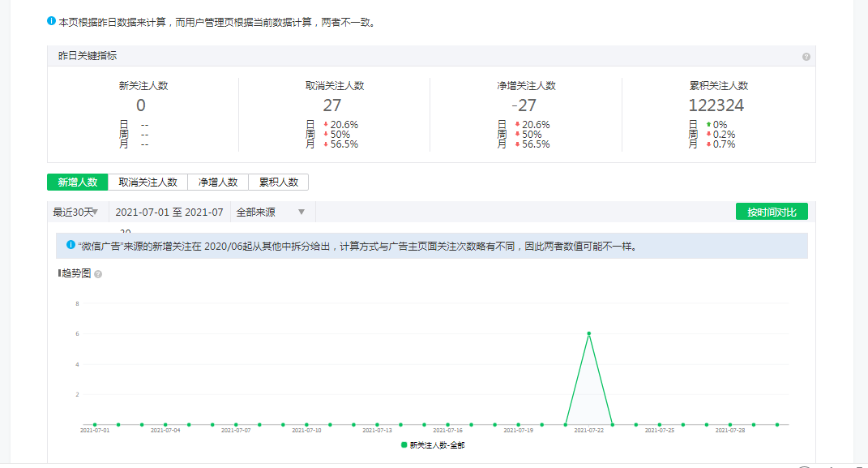Image resolution: width=868 pixels, height=468 pixels.
Task: Open the 全部来源 source dropdown
Action: 271,212
